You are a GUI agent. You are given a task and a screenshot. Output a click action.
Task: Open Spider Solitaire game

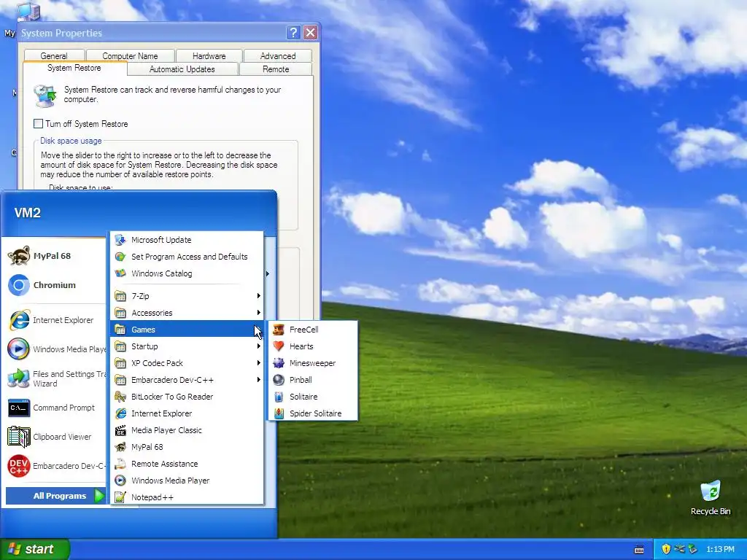[313, 413]
